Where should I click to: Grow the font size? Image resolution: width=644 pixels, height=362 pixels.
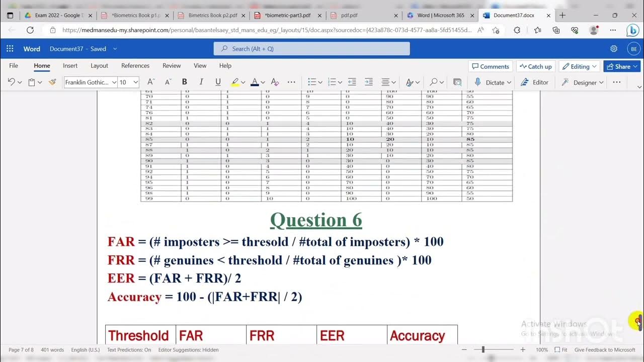(x=150, y=82)
